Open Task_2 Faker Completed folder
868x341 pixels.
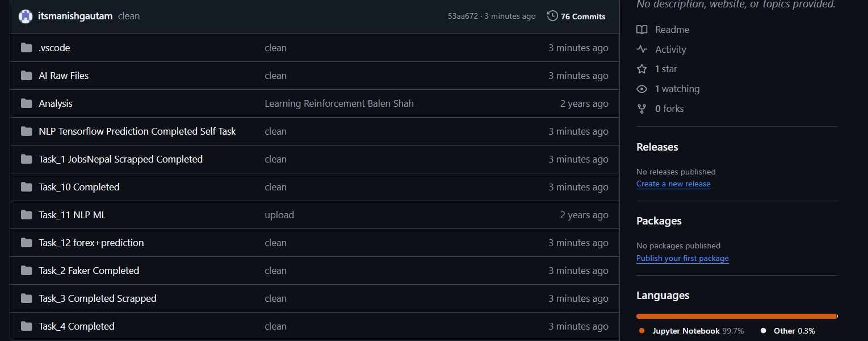pyautogui.click(x=89, y=271)
